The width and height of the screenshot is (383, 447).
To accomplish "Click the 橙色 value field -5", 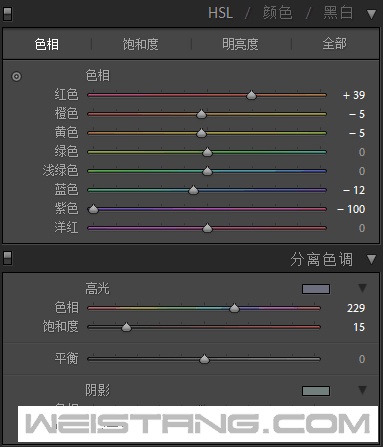I will tap(357, 114).
